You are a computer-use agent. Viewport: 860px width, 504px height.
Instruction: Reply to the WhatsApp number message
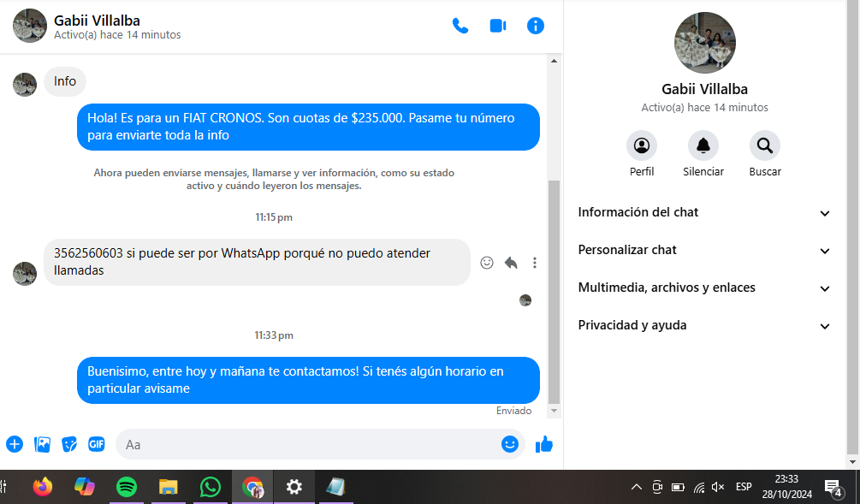pyautogui.click(x=511, y=263)
